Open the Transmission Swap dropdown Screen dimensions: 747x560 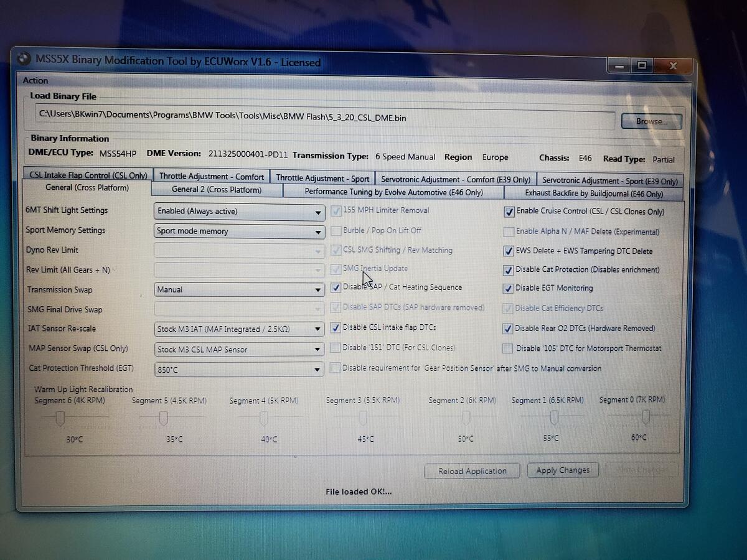tap(239, 289)
